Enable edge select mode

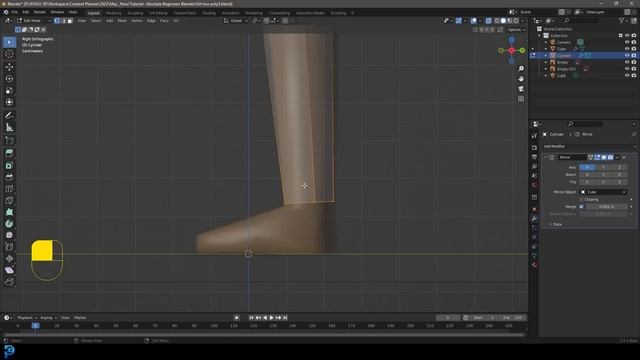point(63,20)
